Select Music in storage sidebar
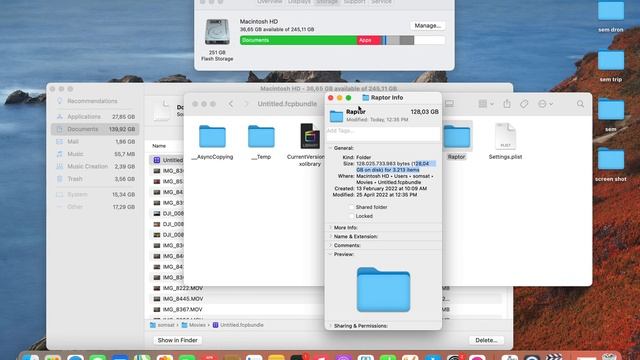Viewport: 640px width, 360px height. point(95,154)
